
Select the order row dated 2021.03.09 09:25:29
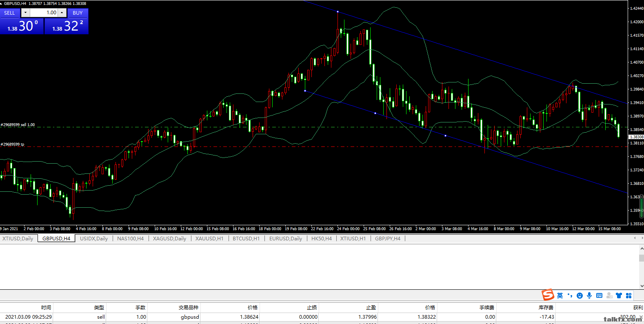[x=322, y=317]
